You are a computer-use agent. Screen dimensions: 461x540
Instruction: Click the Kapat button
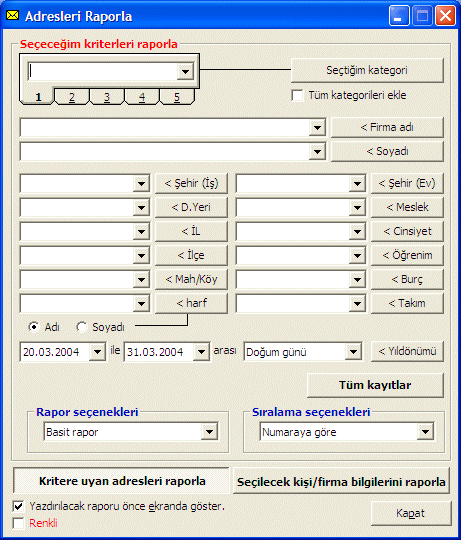(x=411, y=513)
